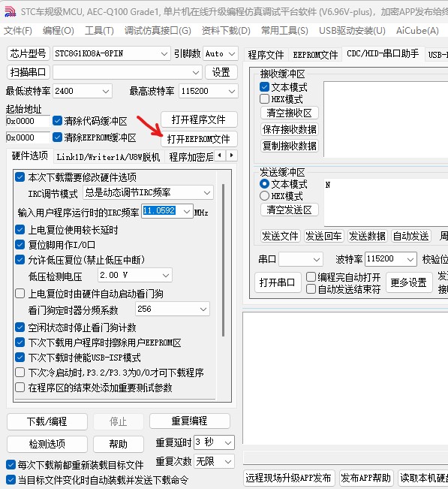Click the send buffer text area
The height and width of the screenshot is (489, 448).
386,203
